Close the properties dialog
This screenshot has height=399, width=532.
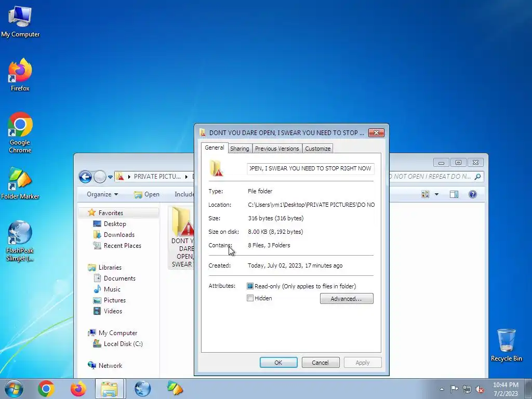tap(376, 132)
